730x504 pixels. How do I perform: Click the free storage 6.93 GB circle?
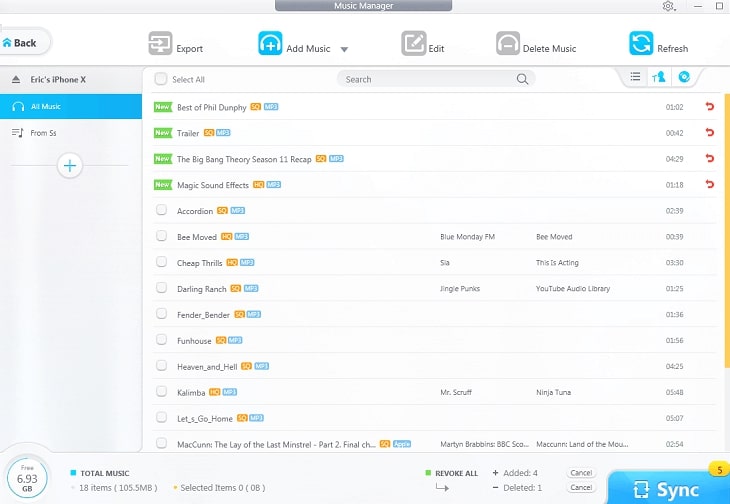[x=27, y=479]
